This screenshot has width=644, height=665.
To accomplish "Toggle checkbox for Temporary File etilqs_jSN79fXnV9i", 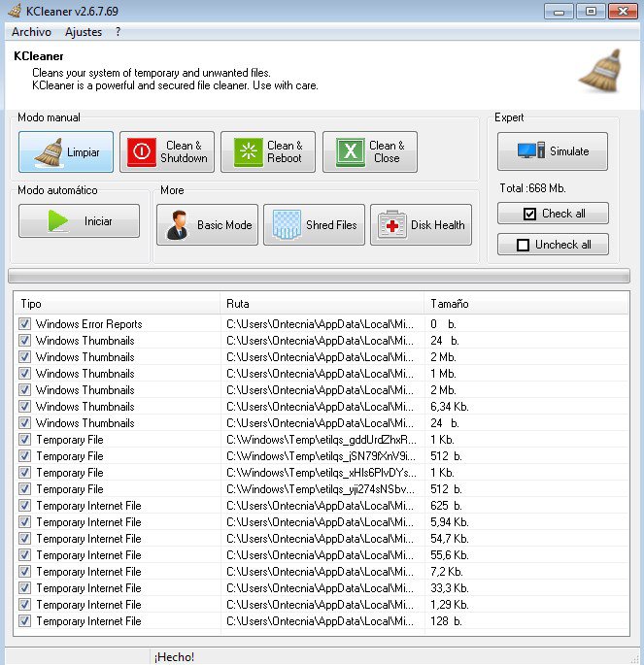I will click(24, 456).
